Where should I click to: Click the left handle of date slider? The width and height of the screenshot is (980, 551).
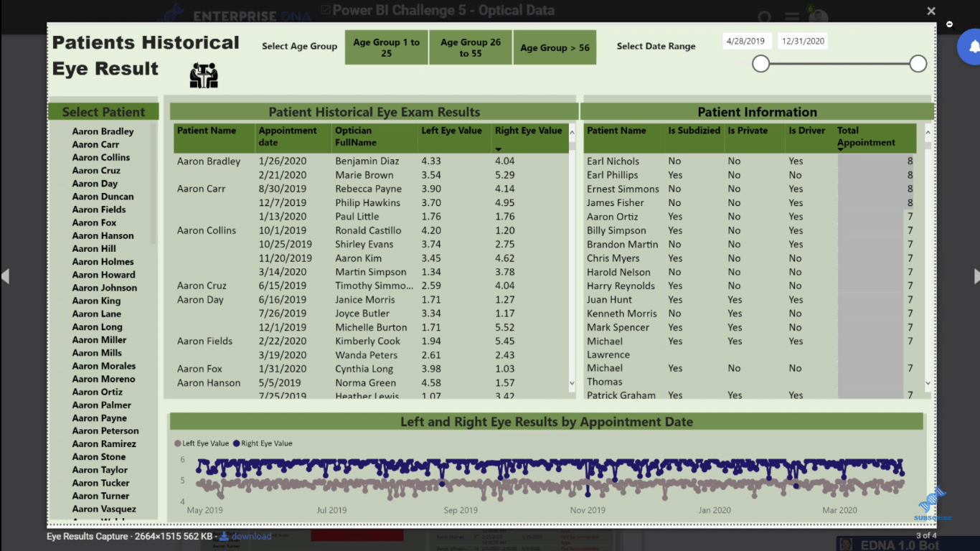point(761,64)
